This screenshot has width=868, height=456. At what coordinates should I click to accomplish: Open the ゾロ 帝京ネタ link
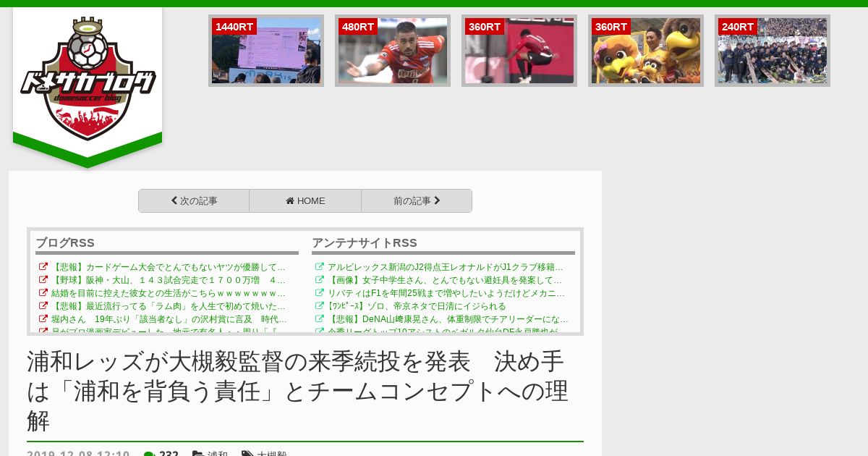(417, 306)
